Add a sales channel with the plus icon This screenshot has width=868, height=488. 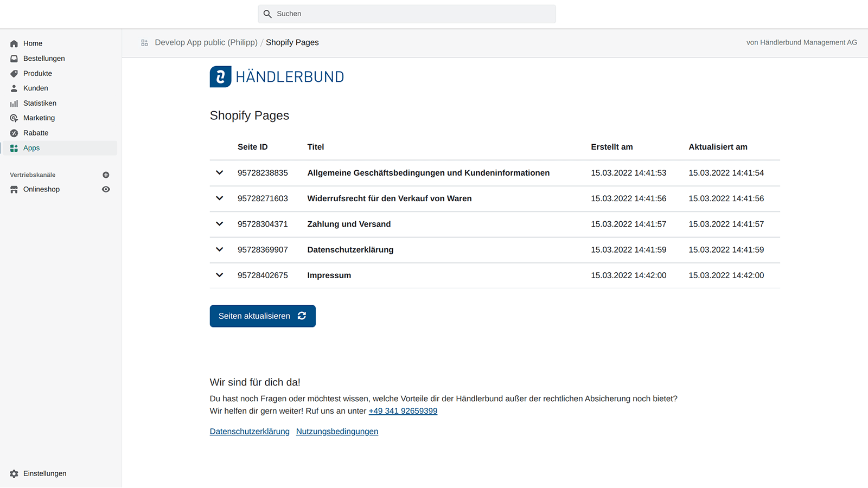click(x=106, y=175)
